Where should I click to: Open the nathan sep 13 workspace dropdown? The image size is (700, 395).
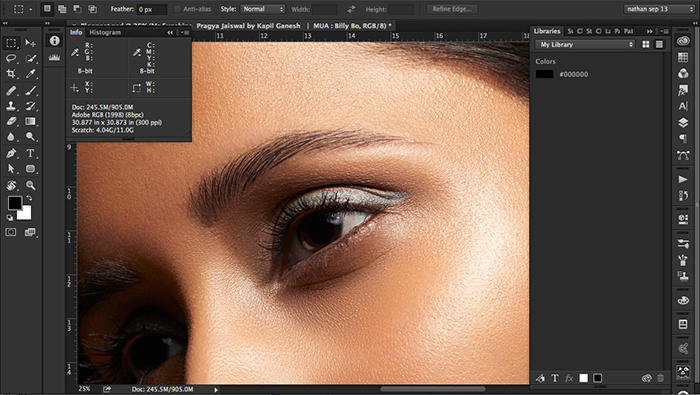659,9
